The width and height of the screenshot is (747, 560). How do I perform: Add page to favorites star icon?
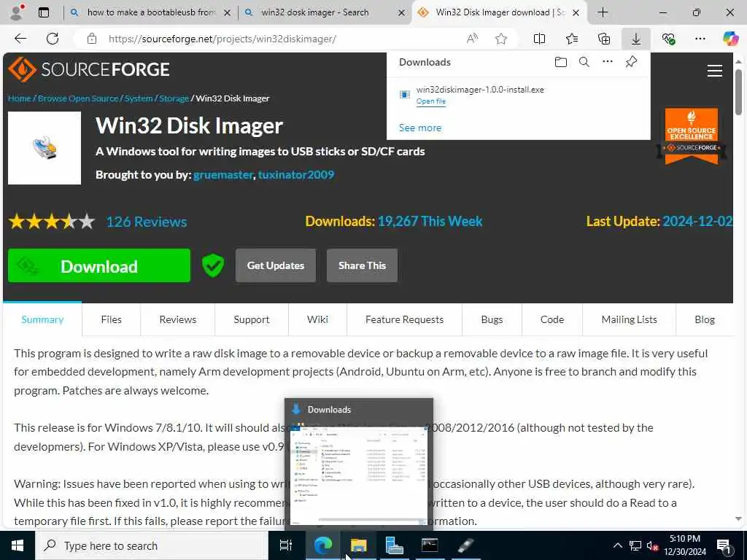500,39
